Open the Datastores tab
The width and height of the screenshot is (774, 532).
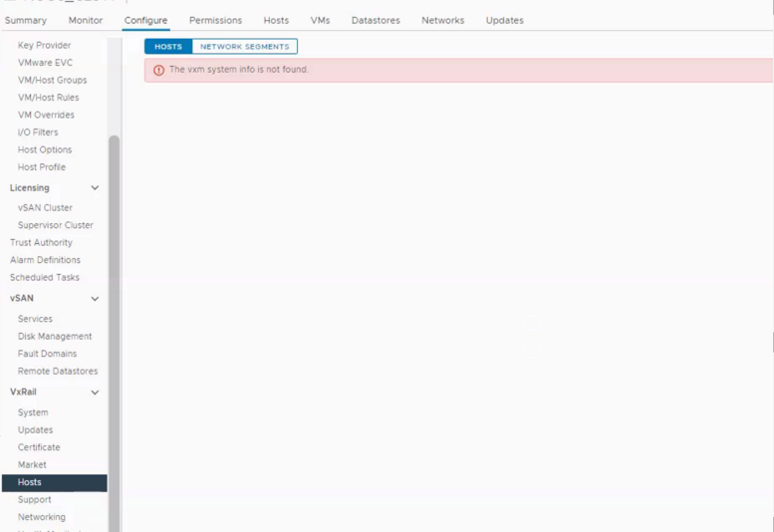tap(376, 20)
